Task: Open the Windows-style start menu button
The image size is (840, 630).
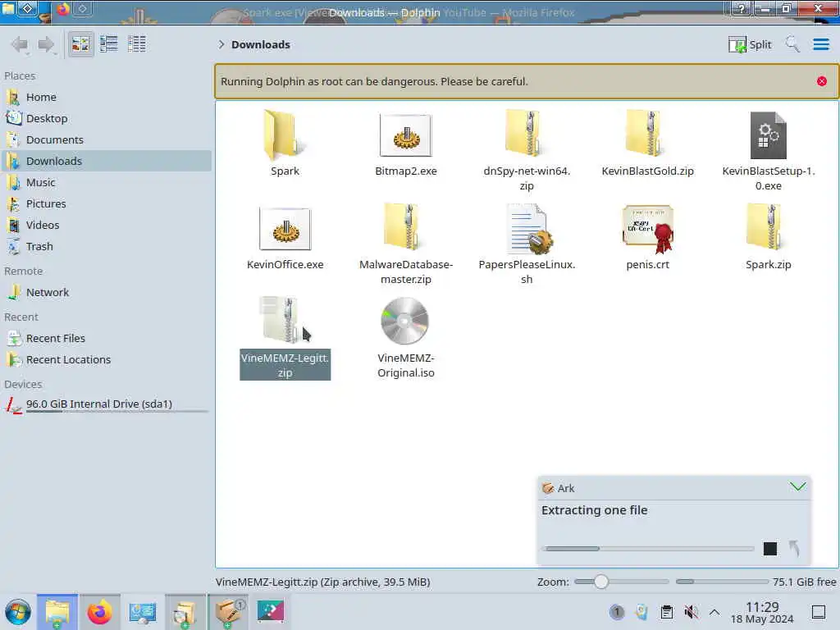Action: click(x=18, y=612)
